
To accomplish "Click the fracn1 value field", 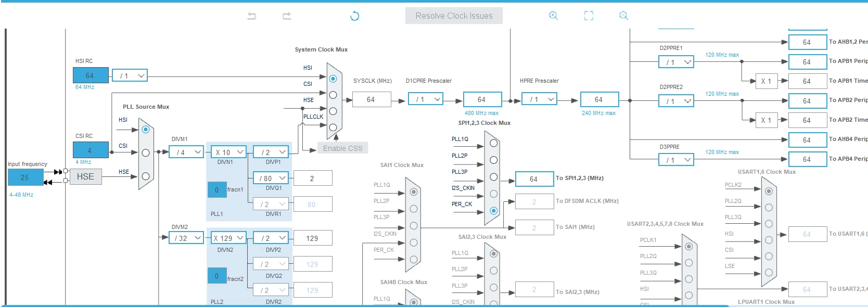I will pyautogui.click(x=217, y=190).
